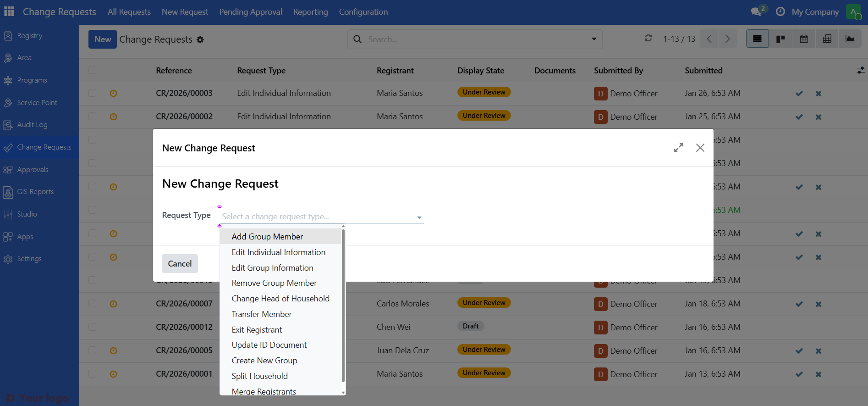This screenshot has height=406, width=868.
Task: Open the All Requests menu
Action: 129,12
